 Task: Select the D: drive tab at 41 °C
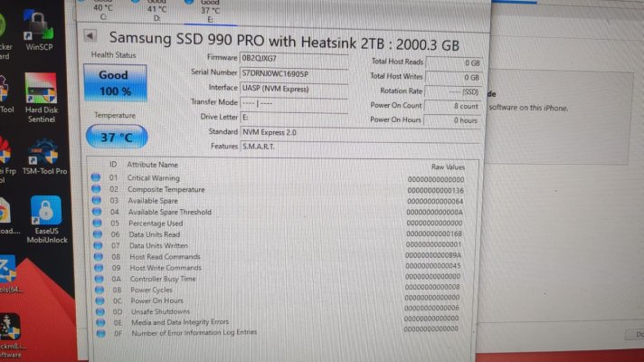click(x=156, y=10)
